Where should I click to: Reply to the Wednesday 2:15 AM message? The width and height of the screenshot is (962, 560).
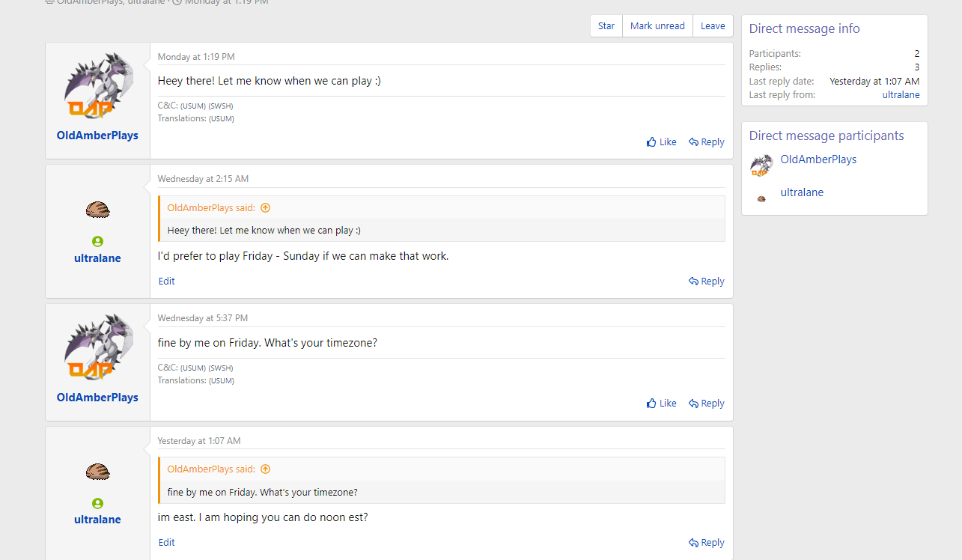(707, 281)
